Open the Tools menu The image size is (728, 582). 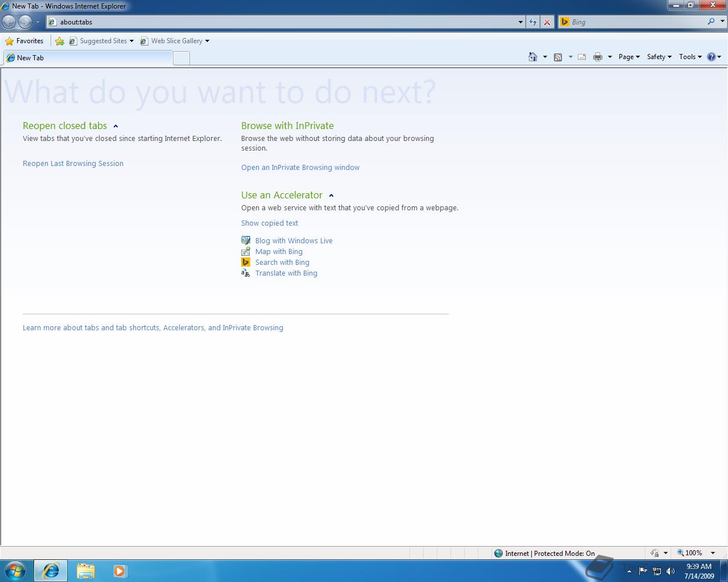click(690, 57)
